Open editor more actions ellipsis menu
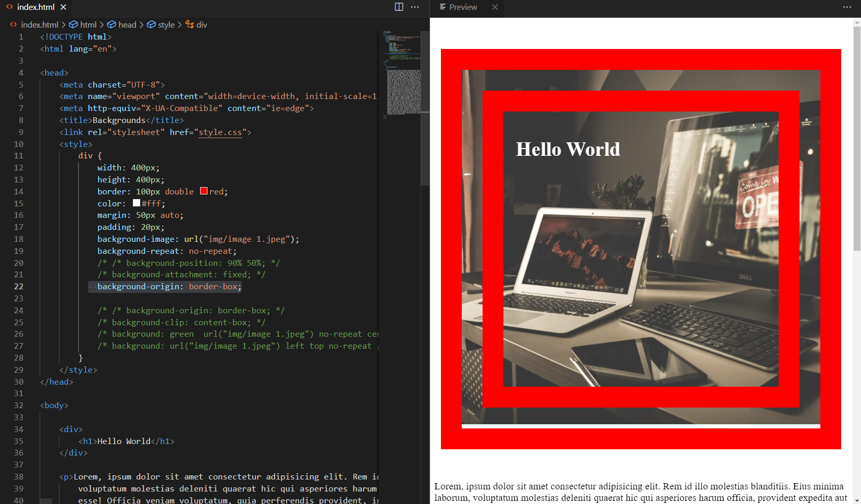The image size is (861, 504). coord(415,7)
